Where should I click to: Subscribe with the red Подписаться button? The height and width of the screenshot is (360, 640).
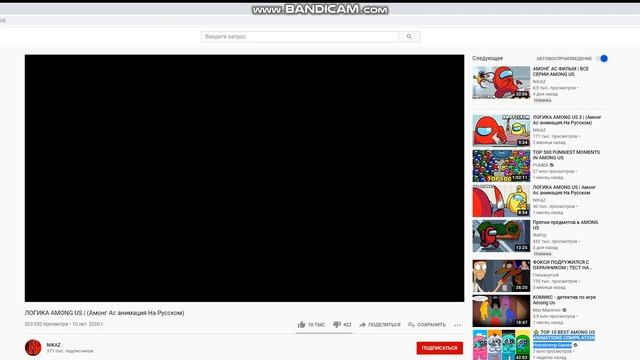(440, 348)
